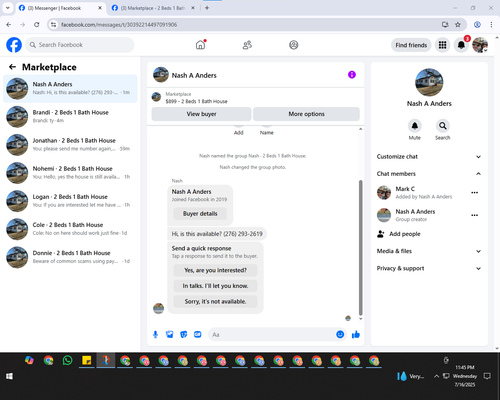Click the browser address bar URL
Image resolution: width=500 pixels, height=400 pixels.
119,25
